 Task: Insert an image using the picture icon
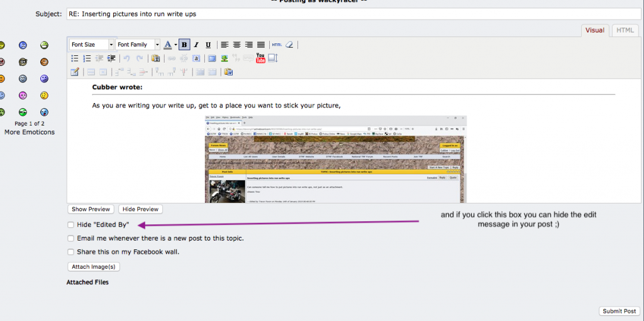click(225, 58)
